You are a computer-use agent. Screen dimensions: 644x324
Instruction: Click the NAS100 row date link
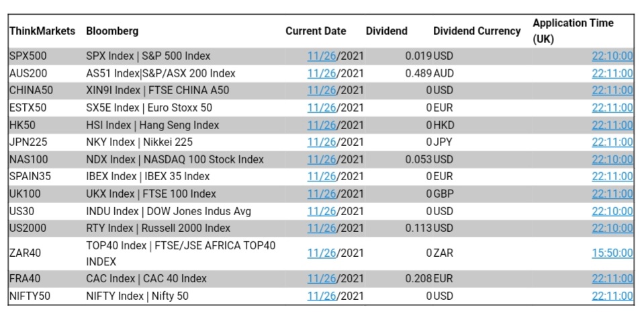[x=322, y=159]
